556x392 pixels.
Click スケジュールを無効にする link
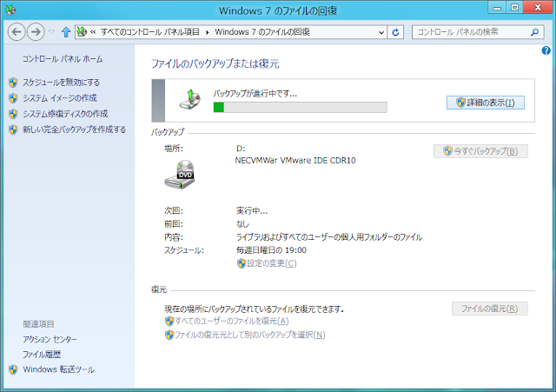tap(61, 83)
